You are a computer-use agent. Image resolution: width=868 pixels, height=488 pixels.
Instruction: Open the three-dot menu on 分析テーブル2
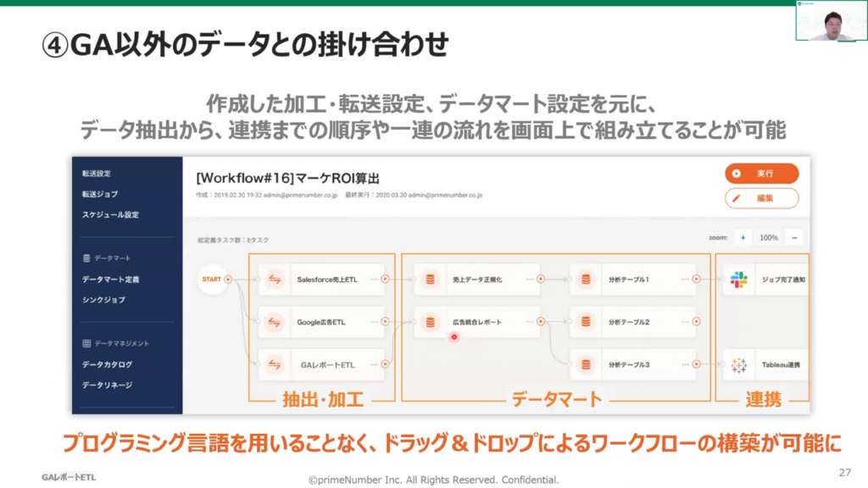682,322
